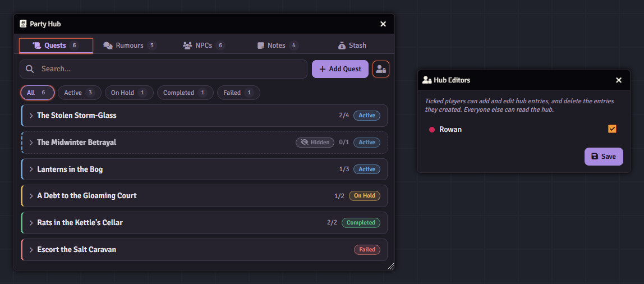Switch to the Quests tab
Image resolution: width=644 pixels, height=284 pixels.
[56, 45]
